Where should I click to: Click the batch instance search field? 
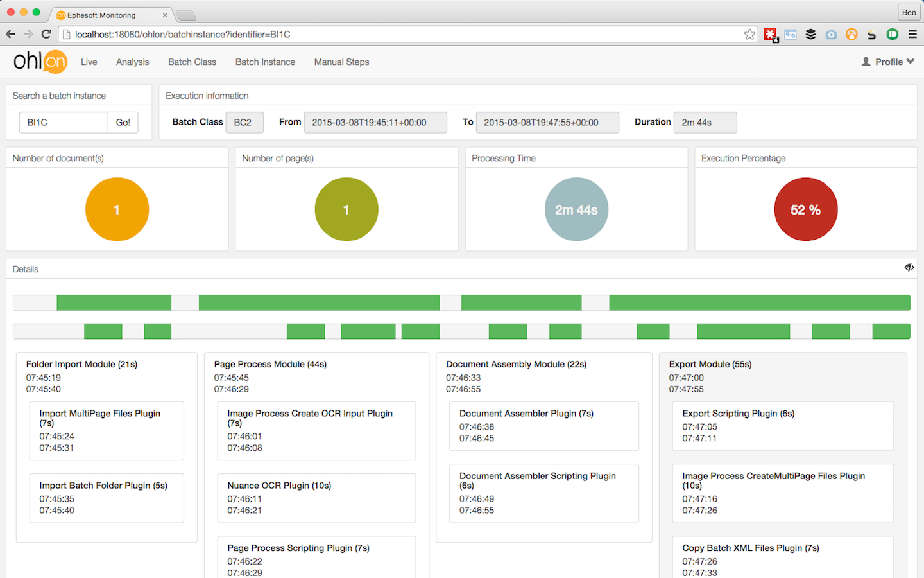tap(63, 122)
